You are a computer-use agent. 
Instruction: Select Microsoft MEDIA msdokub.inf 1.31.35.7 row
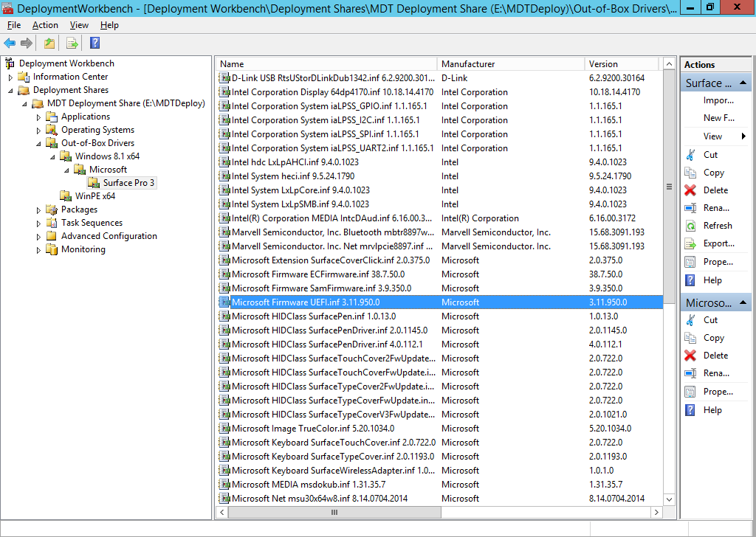click(x=440, y=484)
